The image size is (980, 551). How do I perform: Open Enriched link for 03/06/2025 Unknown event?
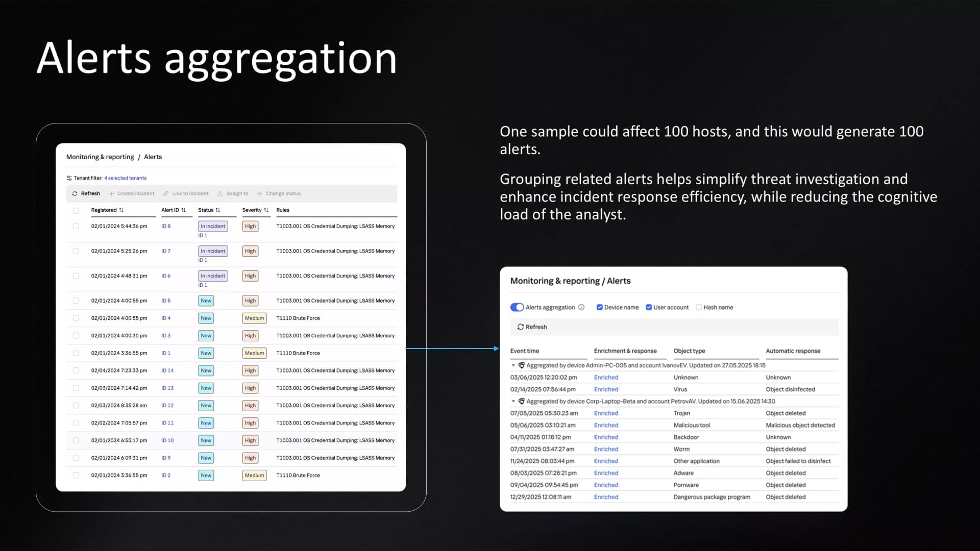606,378
